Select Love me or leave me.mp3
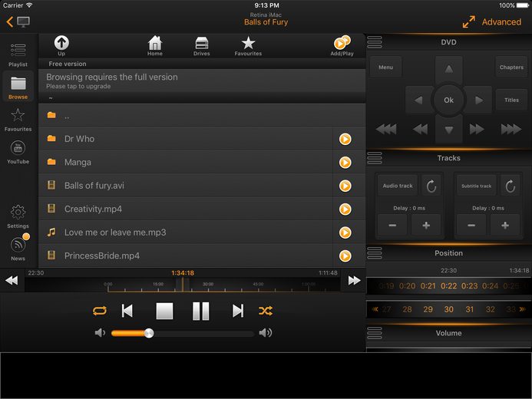Screen dimensions: 532x399 (186, 232)
